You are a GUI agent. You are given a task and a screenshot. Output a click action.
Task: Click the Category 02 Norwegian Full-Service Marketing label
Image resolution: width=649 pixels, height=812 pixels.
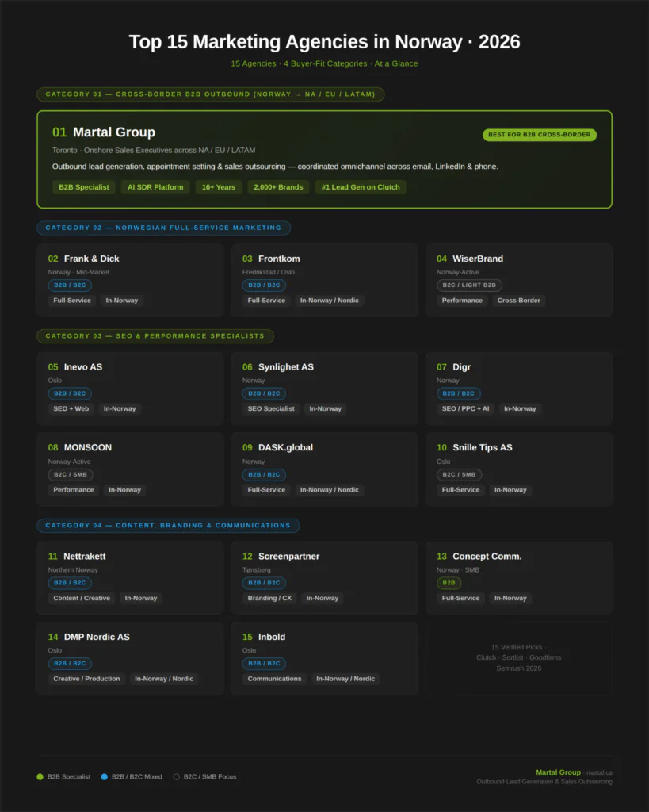point(163,228)
